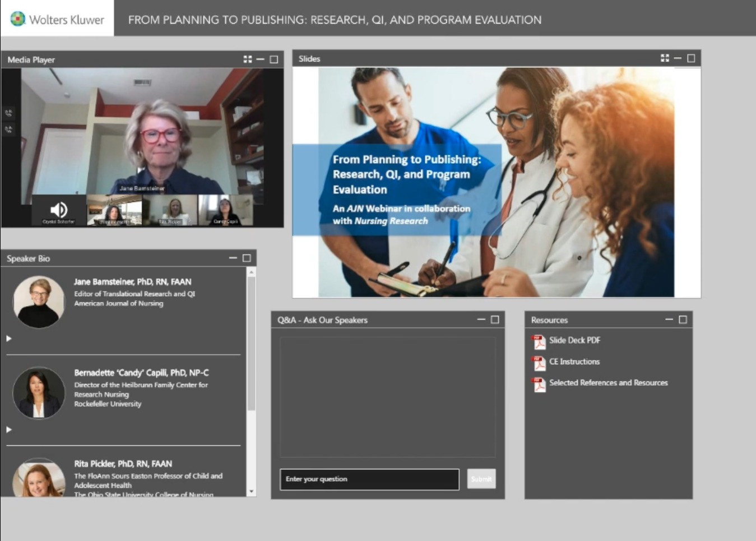Click the Speaker Bio scroll down arrow
This screenshot has width=756, height=541.
coord(251,492)
